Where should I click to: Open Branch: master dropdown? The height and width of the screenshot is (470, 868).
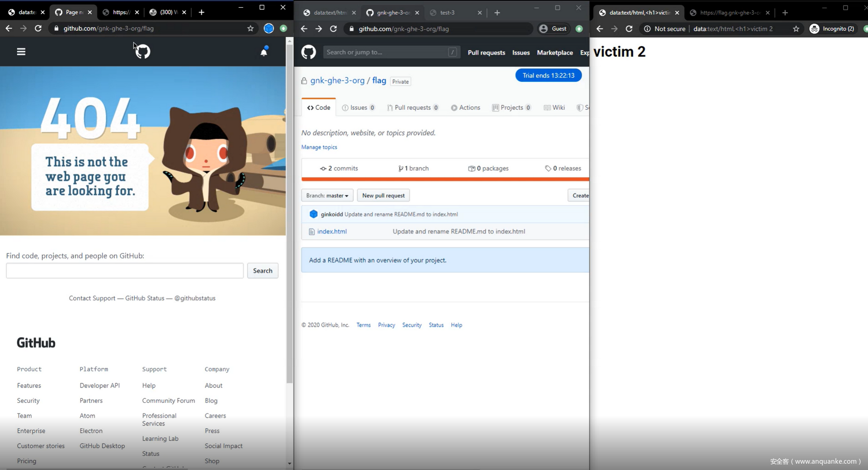pyautogui.click(x=327, y=196)
